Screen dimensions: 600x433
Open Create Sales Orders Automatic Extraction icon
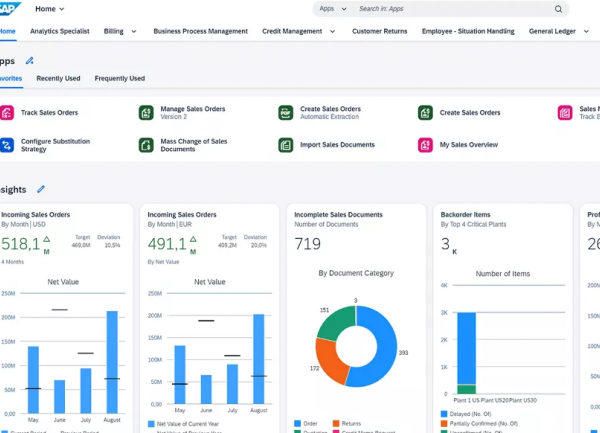pyautogui.click(x=285, y=112)
